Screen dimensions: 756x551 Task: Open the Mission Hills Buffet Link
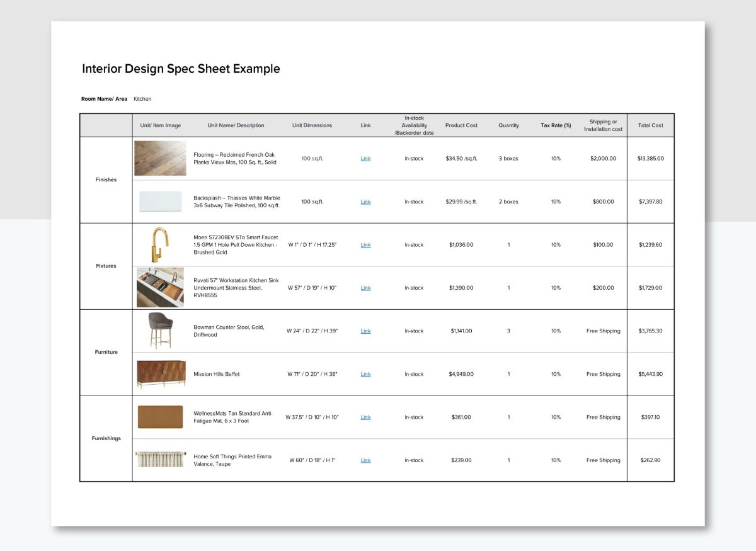pos(365,373)
